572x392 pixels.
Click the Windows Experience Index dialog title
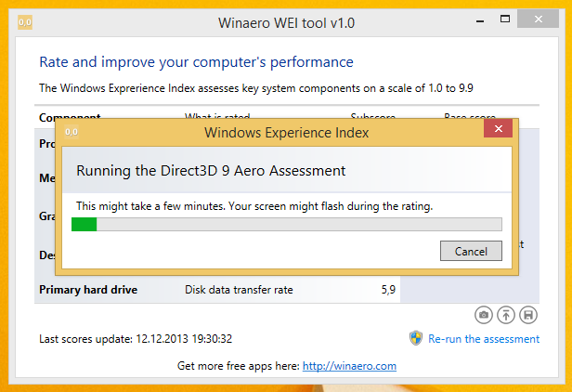tap(286, 133)
